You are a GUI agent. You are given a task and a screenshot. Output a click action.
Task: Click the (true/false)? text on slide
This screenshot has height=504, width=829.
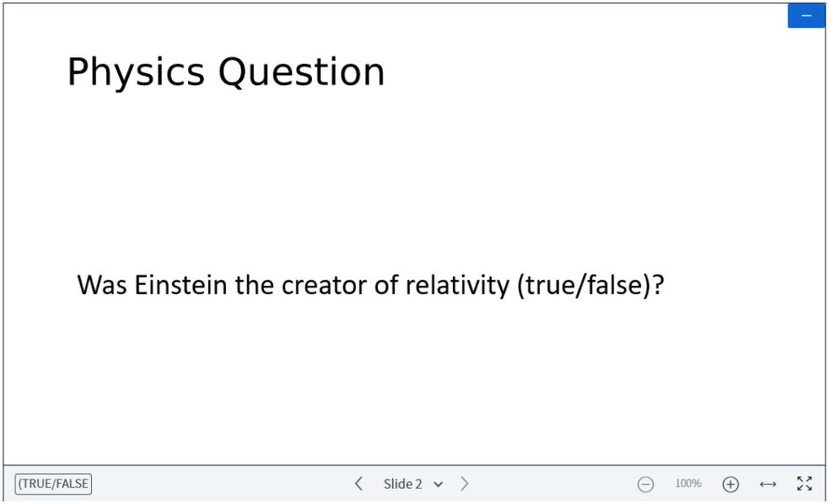click(590, 286)
